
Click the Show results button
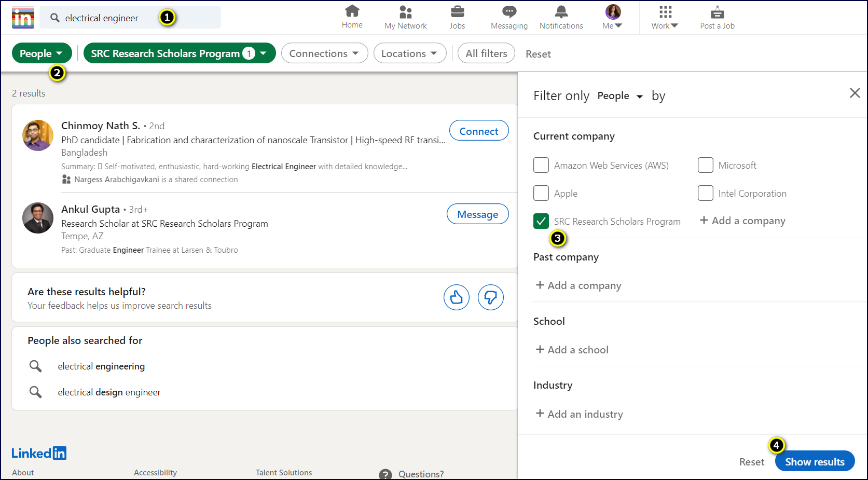[x=815, y=461]
